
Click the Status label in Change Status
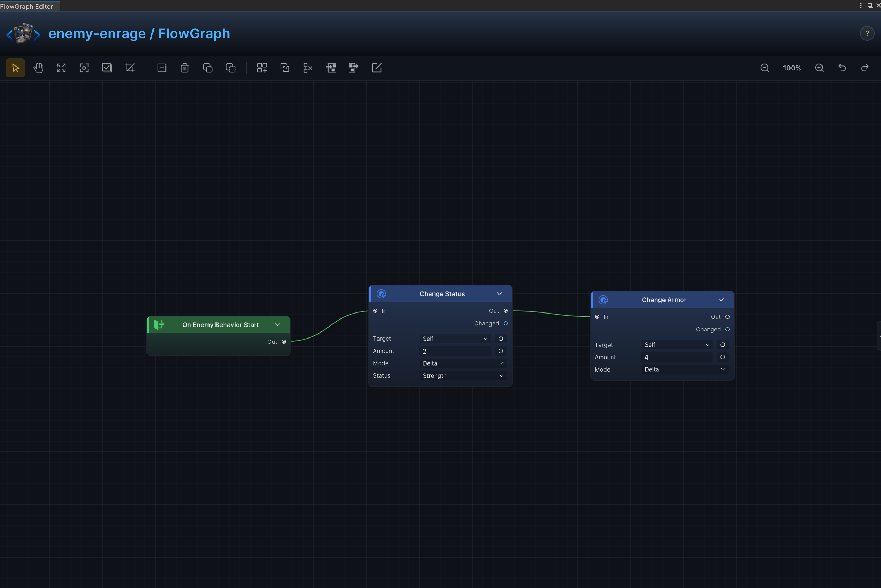click(382, 376)
